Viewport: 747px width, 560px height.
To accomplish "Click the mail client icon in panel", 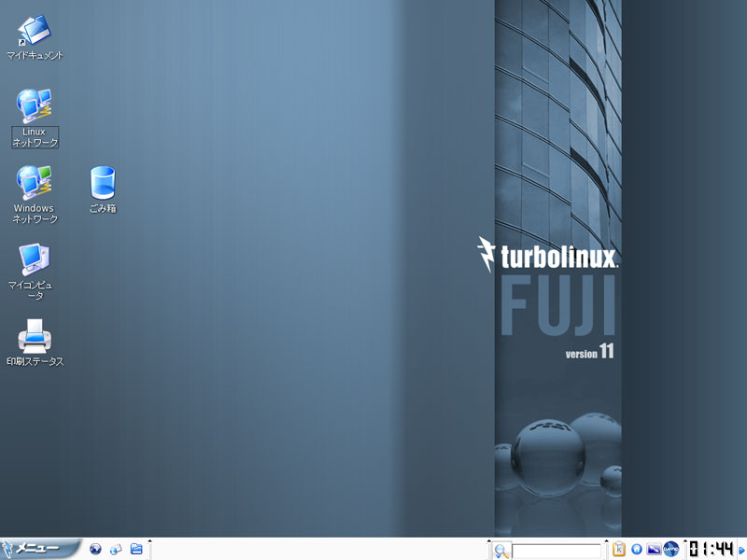I will (116, 549).
